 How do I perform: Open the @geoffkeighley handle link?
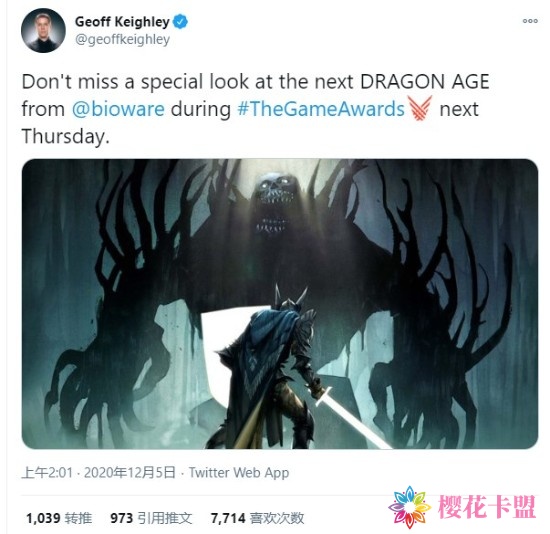tap(122, 39)
